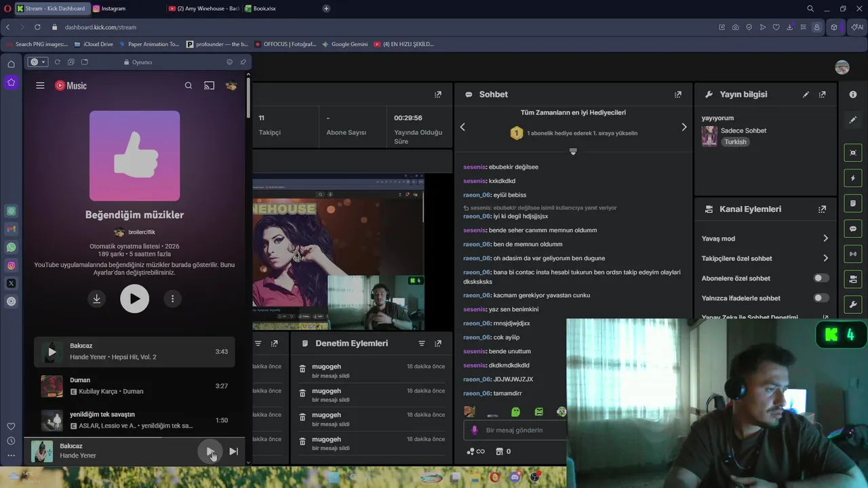Open info icon in Kick right sidebar

click(853, 95)
